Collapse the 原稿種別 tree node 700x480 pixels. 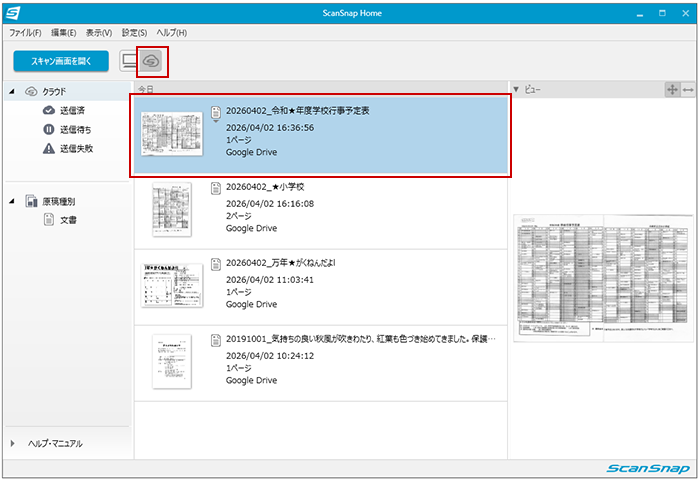[x=12, y=201]
